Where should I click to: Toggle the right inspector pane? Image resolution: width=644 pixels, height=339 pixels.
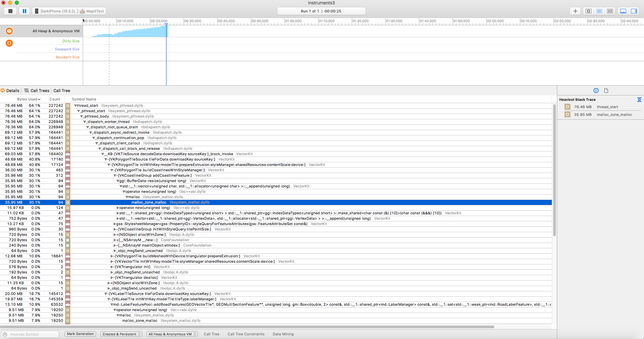pos(634,11)
